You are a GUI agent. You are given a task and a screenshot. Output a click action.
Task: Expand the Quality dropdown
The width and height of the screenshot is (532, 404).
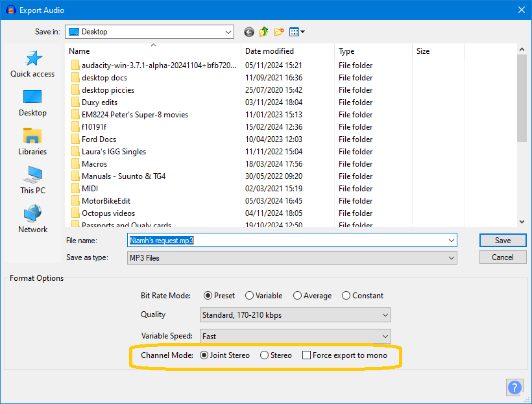pos(295,315)
